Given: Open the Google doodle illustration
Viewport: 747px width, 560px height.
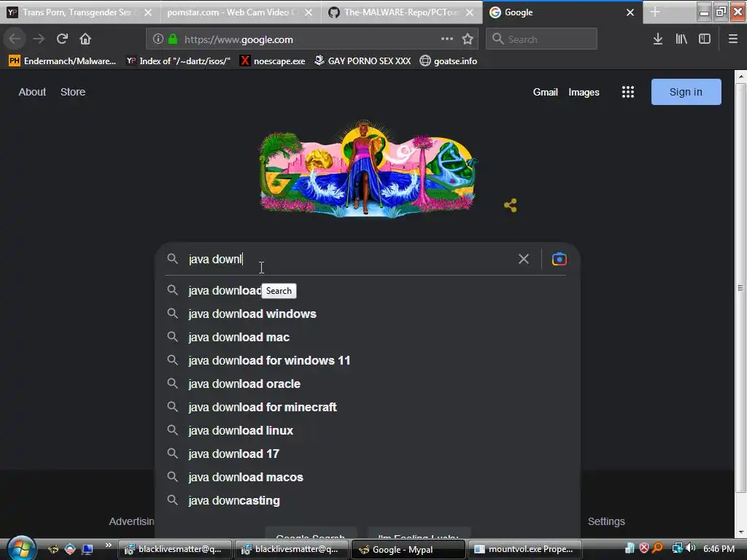Looking at the screenshot, I should pos(368,168).
